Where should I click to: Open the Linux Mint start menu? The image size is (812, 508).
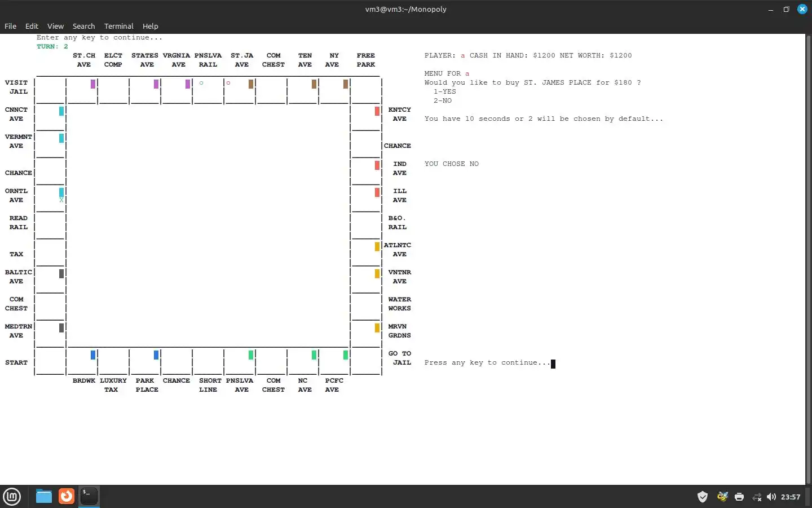click(x=12, y=496)
